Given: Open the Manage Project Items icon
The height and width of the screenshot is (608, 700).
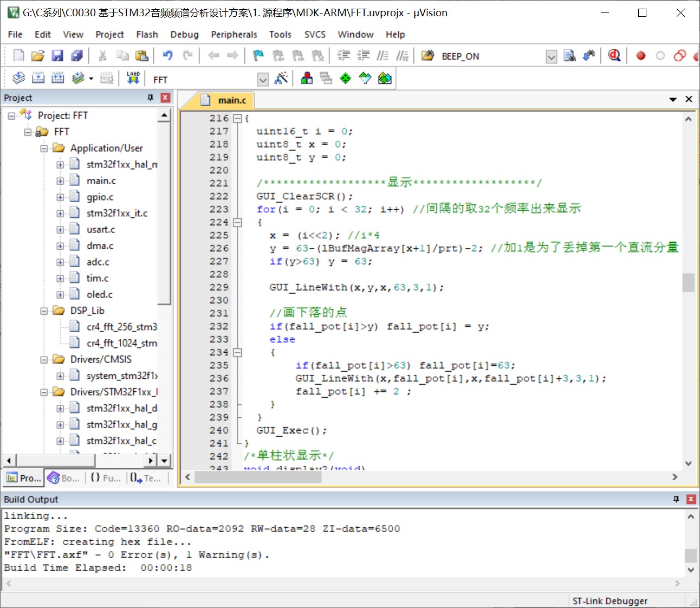Looking at the screenshot, I should coord(307,78).
